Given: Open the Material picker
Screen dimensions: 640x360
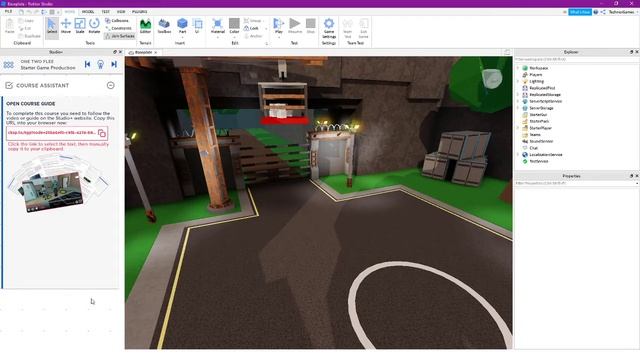Looking at the screenshot, I should tap(218, 26).
